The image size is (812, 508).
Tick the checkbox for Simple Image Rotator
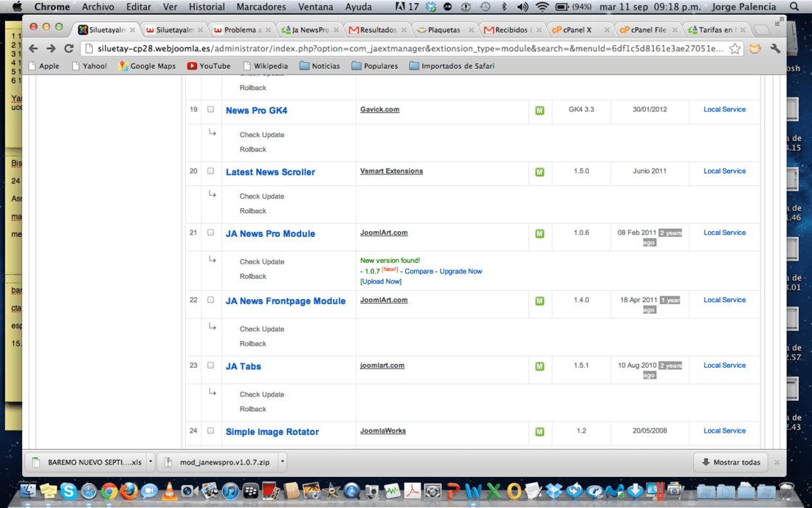tap(210, 430)
